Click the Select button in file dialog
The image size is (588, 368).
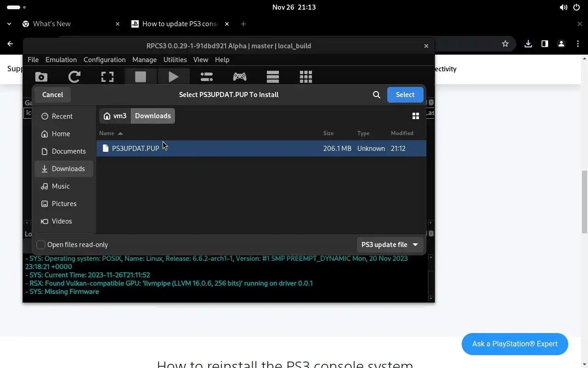[x=405, y=95]
